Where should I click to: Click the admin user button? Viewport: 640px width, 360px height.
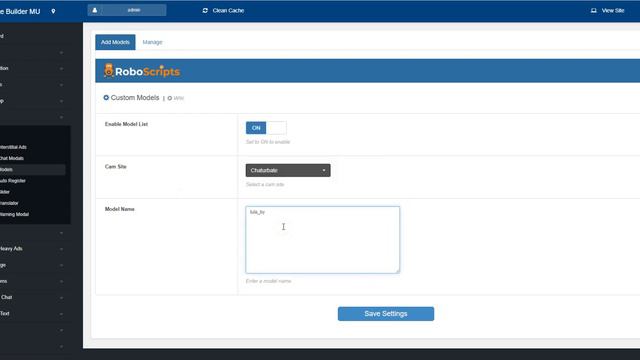127,10
